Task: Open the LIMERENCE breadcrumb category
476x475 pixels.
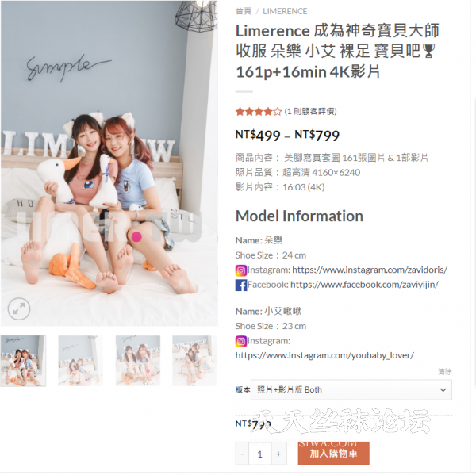Action: click(x=285, y=11)
